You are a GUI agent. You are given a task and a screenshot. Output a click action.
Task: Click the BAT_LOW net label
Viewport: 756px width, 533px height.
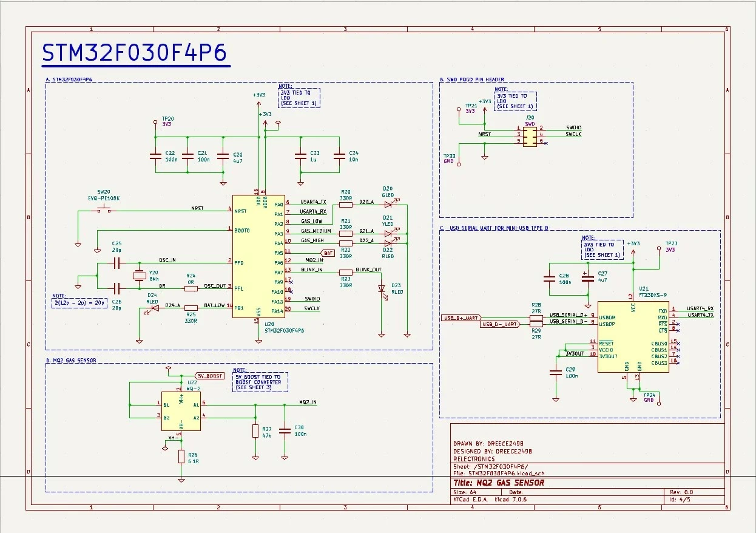[x=215, y=305]
